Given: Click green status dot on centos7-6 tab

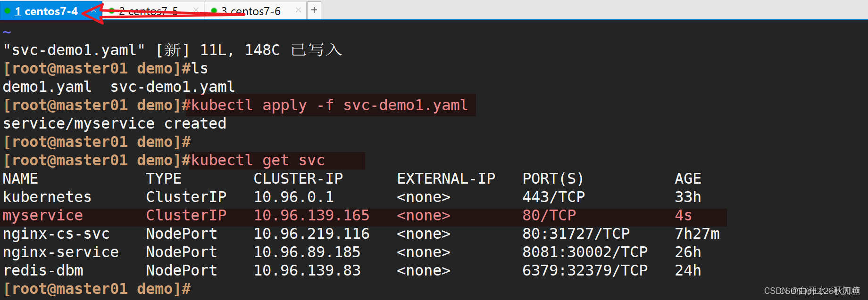Looking at the screenshot, I should 214,11.
